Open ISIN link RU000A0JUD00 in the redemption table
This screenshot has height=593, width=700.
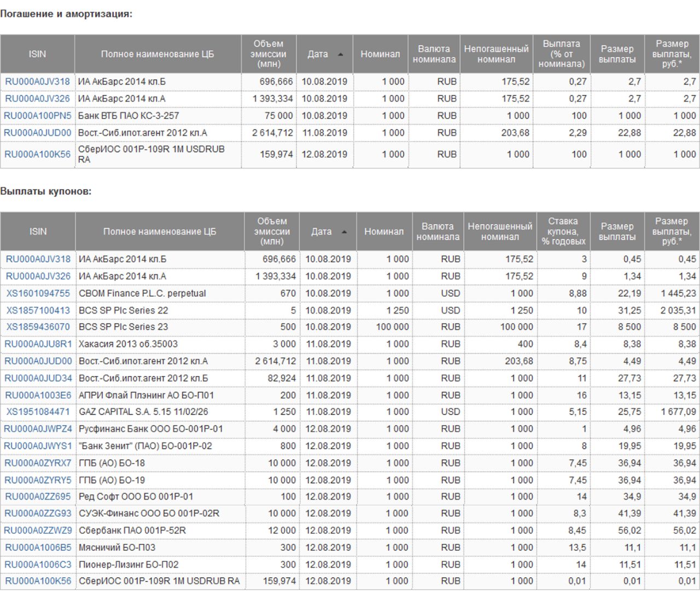[x=38, y=133]
